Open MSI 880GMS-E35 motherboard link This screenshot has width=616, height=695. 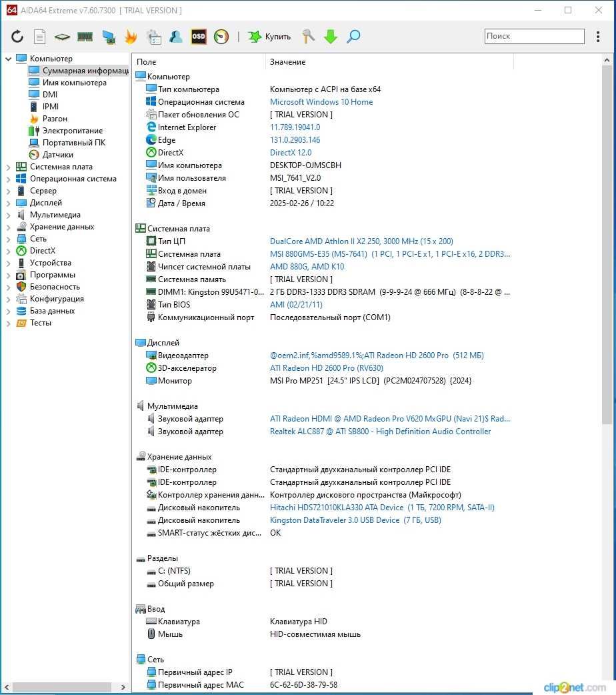[x=390, y=254]
